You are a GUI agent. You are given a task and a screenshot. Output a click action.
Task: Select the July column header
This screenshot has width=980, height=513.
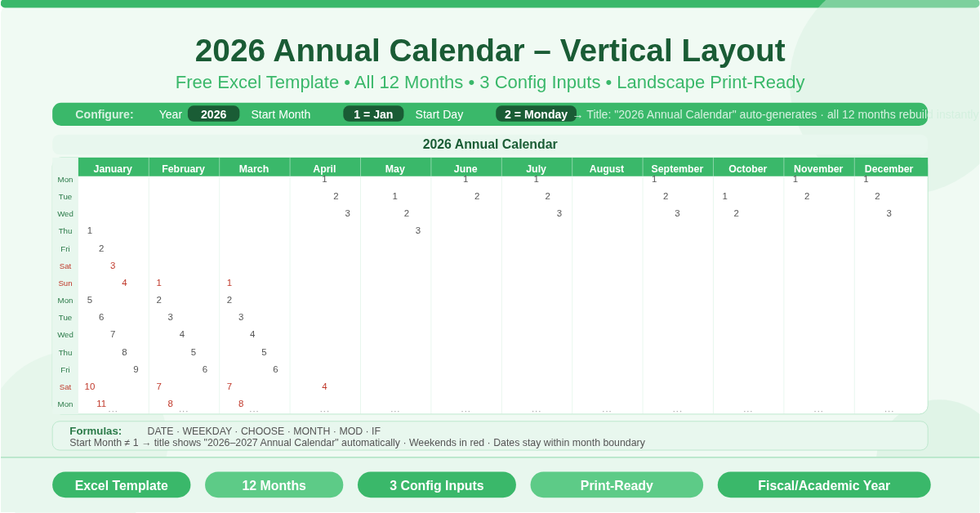(536, 168)
